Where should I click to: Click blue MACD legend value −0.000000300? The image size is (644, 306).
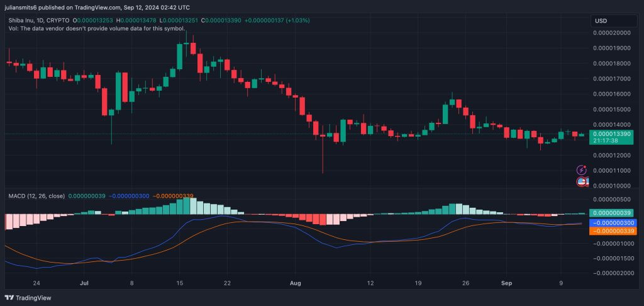[129, 196]
